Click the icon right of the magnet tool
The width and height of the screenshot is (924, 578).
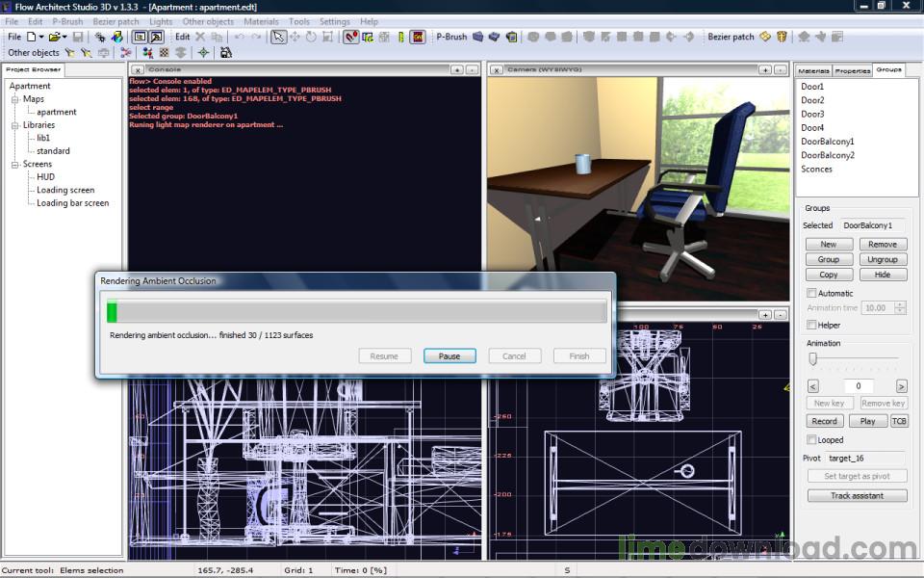tap(368, 37)
